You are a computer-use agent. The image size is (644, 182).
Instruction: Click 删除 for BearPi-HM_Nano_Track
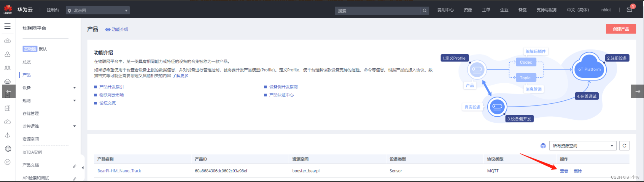click(578, 171)
